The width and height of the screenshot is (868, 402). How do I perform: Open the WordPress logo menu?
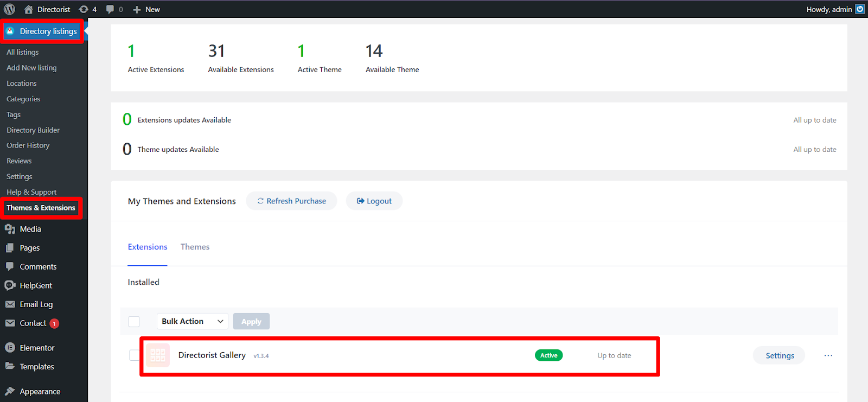(x=9, y=9)
